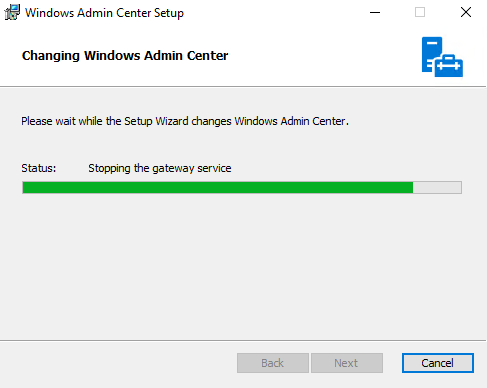Click the disabled Back button
487x388 pixels.
[x=273, y=363]
